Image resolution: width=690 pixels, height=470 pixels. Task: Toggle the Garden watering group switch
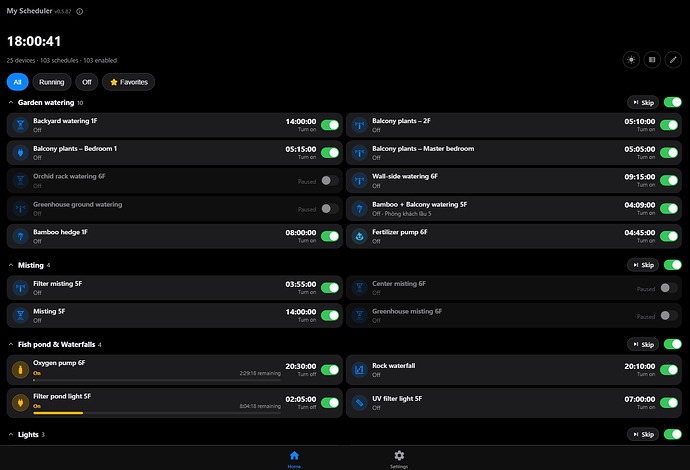[672, 103]
